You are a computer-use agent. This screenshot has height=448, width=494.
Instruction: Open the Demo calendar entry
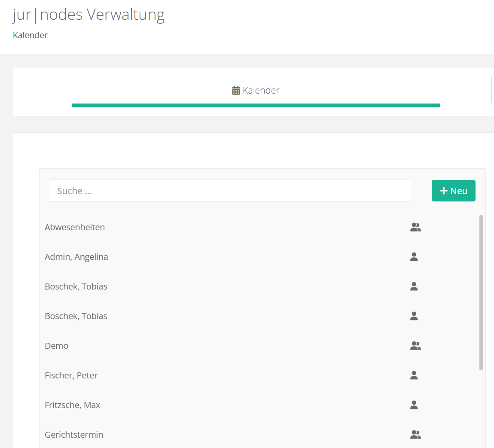click(57, 346)
